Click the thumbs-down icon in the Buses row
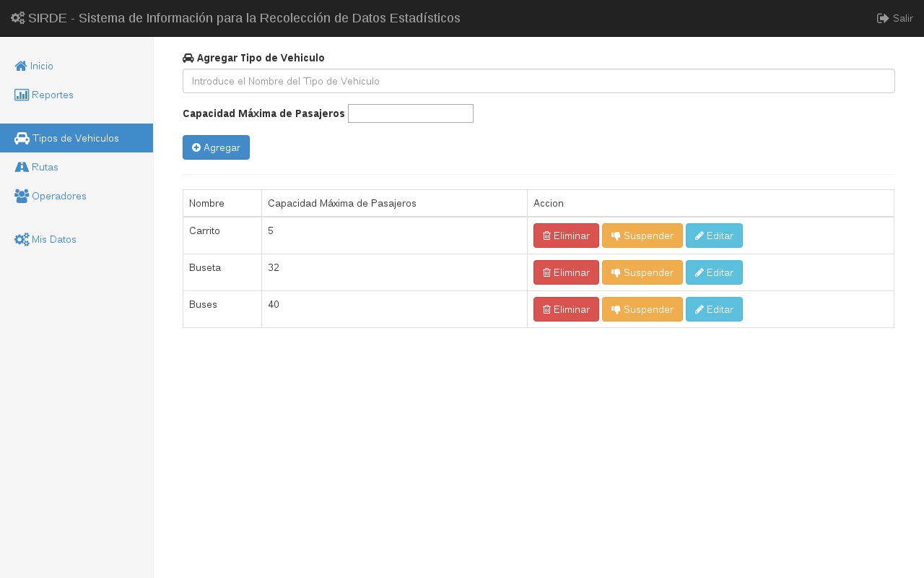Screen dimensions: 924x578 click(616, 309)
